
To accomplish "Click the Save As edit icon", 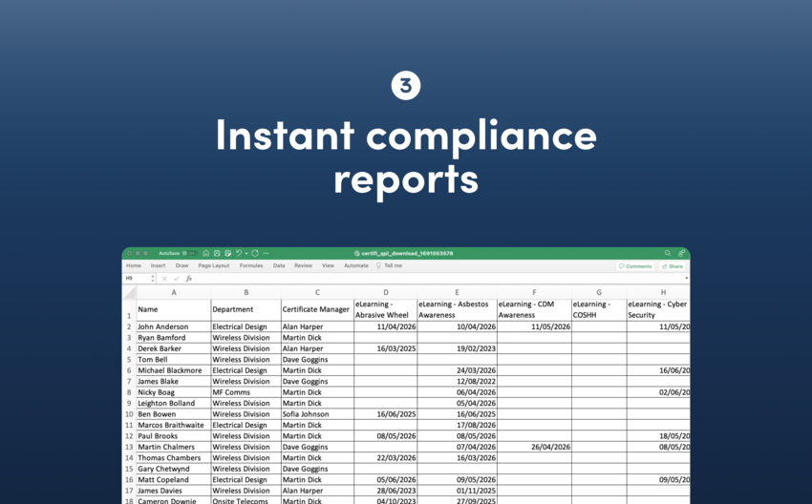I will click(x=228, y=254).
